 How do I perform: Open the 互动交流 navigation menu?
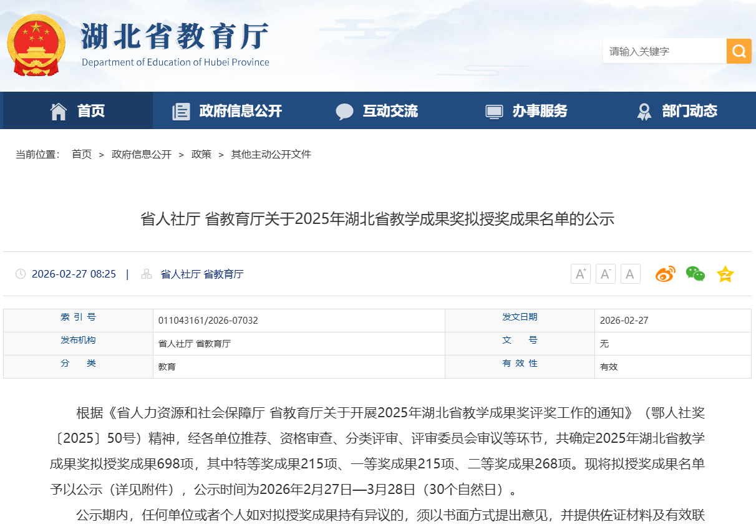pos(377,111)
